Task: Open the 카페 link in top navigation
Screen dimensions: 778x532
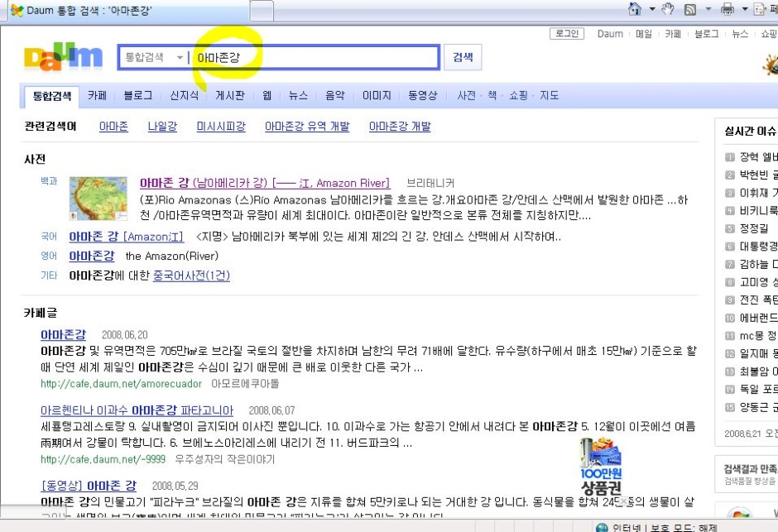Action: [x=673, y=34]
